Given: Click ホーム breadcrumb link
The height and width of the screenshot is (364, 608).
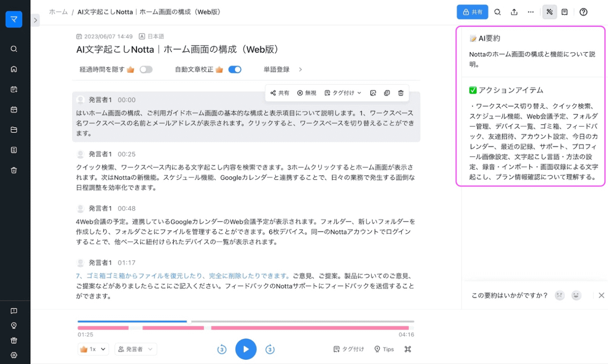Looking at the screenshot, I should pyautogui.click(x=58, y=12).
